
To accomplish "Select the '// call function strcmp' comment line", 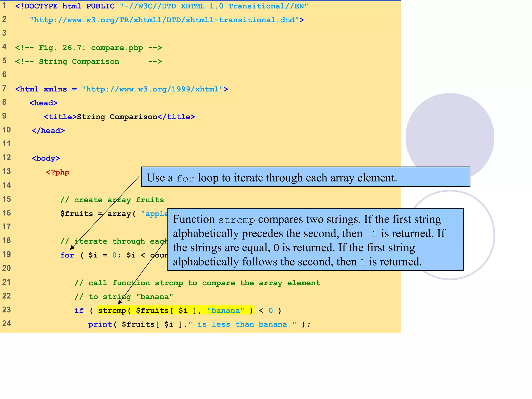I will point(197,283).
